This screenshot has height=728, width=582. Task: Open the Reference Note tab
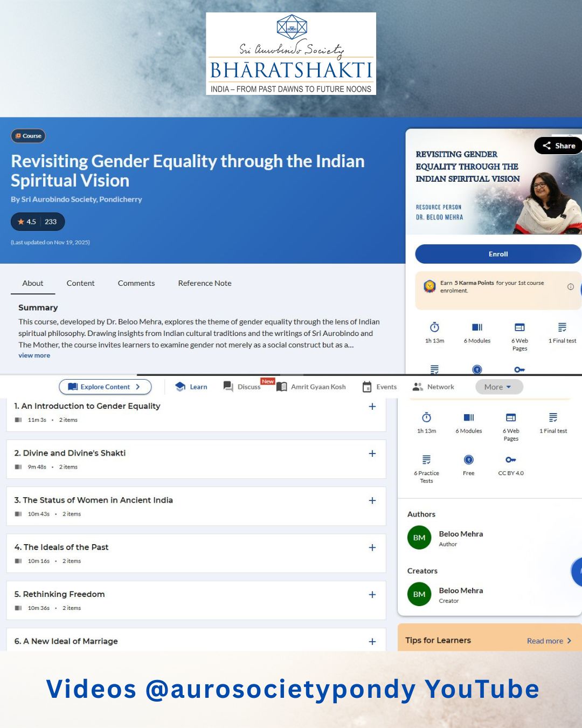(205, 283)
